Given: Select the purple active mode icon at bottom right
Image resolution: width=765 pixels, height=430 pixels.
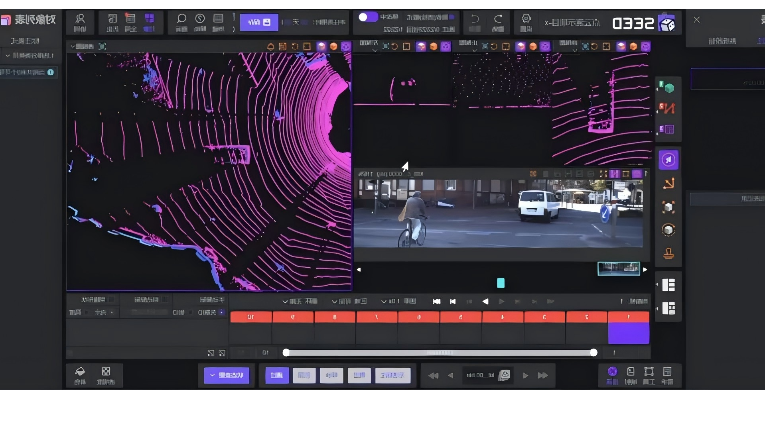Looking at the screenshot, I should coord(612,373).
